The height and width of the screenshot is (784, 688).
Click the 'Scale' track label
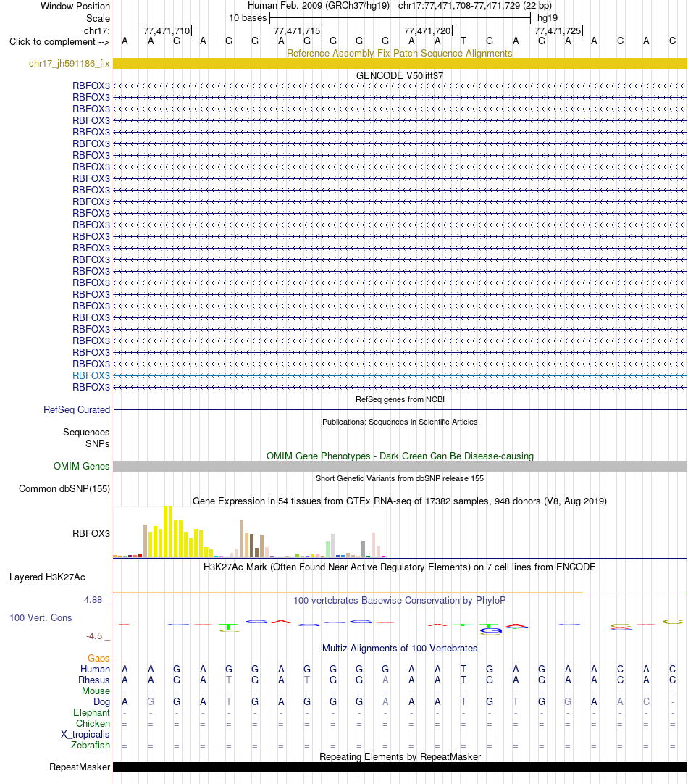pos(98,19)
